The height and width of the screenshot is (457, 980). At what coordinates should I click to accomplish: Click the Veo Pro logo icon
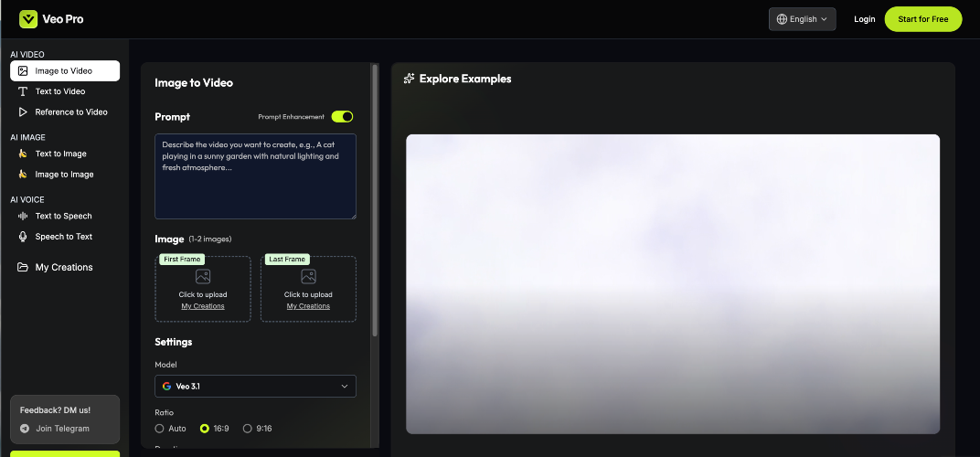[28, 19]
